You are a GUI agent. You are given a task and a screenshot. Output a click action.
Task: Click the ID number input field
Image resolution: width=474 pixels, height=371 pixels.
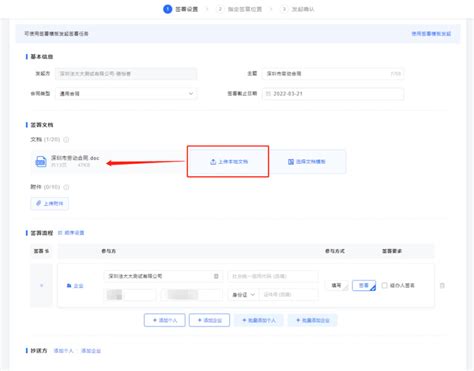click(288, 295)
